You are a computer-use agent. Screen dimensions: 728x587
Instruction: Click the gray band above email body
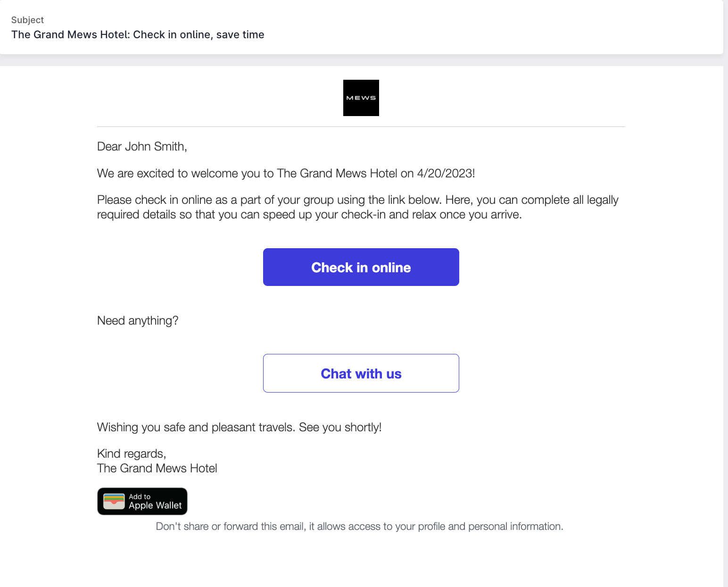tap(361, 60)
